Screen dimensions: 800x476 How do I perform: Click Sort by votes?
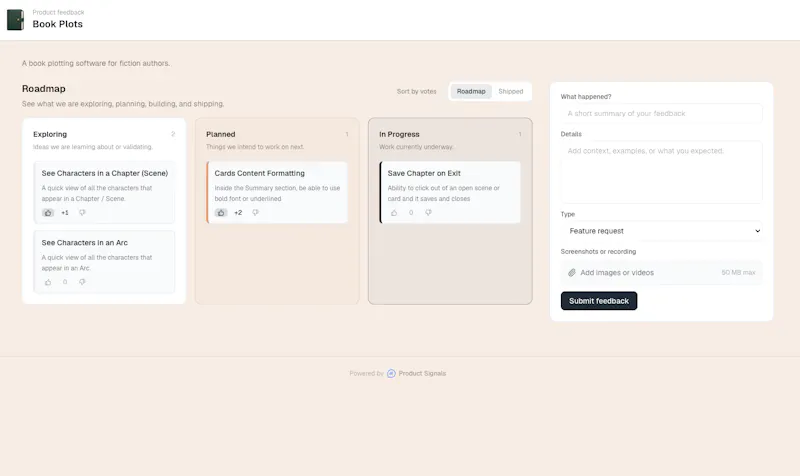point(417,91)
